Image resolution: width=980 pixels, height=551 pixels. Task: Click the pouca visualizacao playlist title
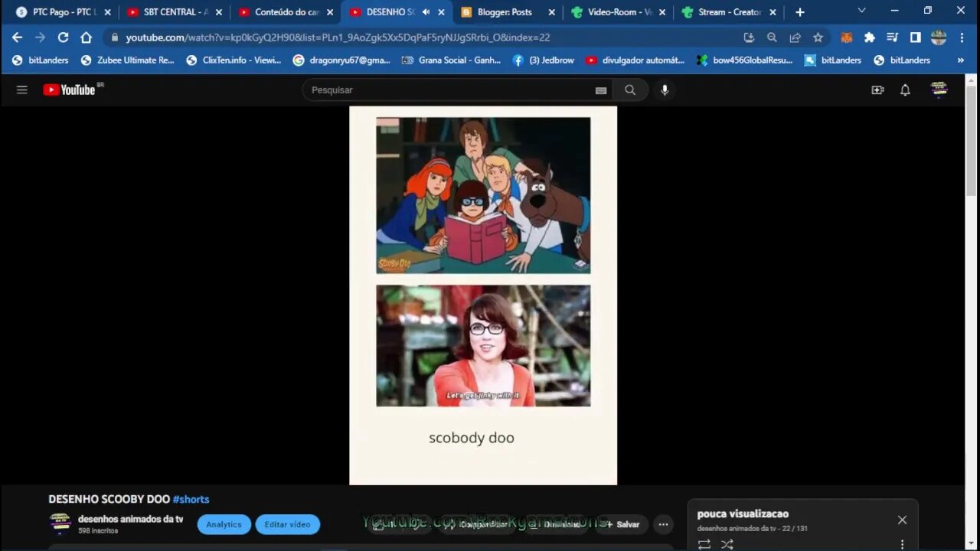743,514
